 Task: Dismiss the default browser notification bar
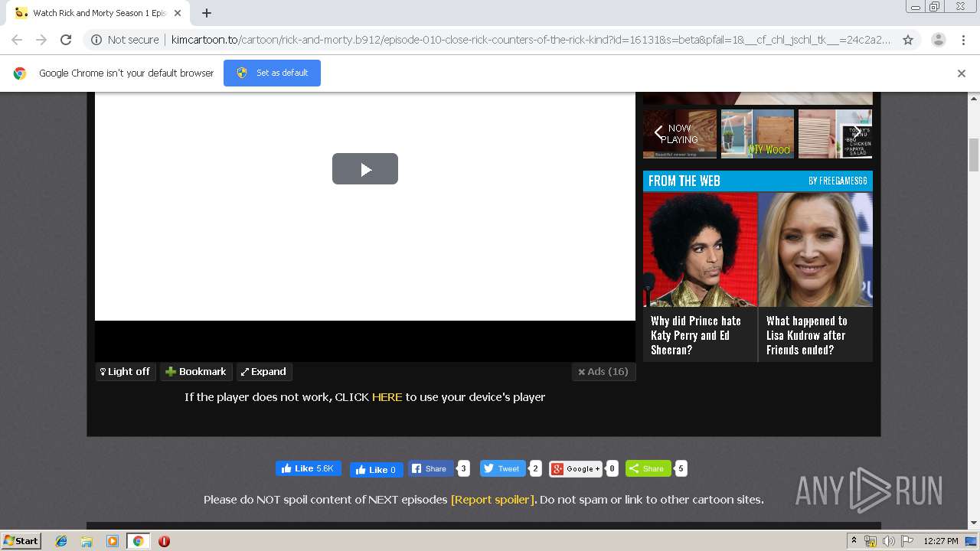[962, 73]
